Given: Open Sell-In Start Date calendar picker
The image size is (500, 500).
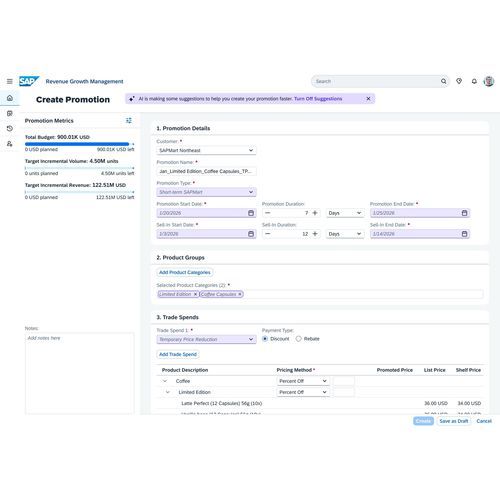Looking at the screenshot, I should point(251,234).
